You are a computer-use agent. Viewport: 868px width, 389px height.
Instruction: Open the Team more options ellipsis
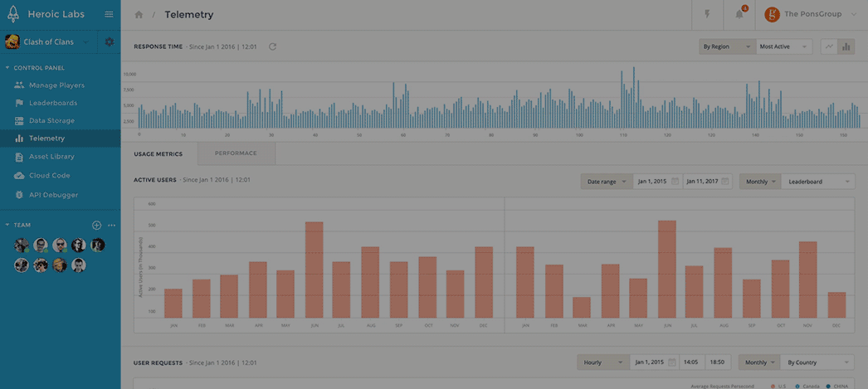tap(111, 225)
